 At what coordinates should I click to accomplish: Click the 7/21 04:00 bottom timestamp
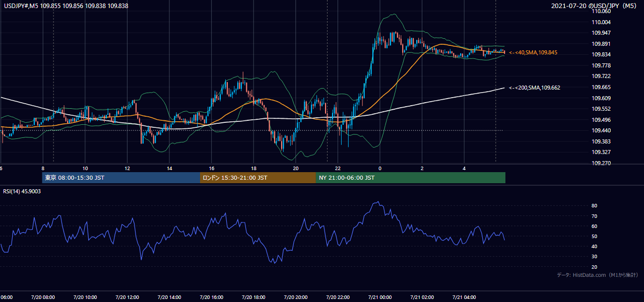(x=464, y=297)
